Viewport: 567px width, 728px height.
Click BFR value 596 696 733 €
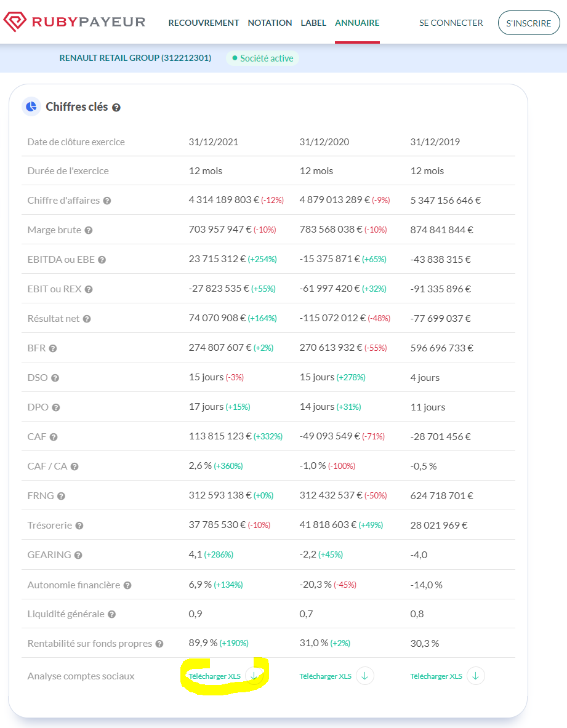point(441,348)
